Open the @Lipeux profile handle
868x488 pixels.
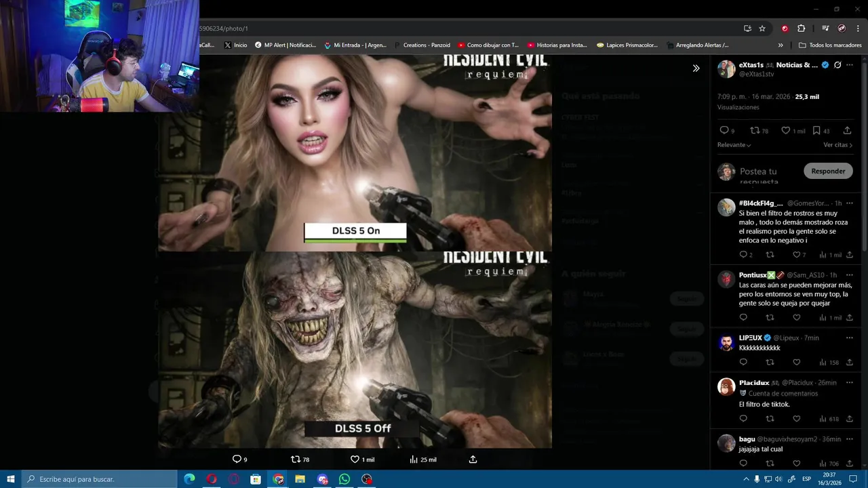point(785,338)
